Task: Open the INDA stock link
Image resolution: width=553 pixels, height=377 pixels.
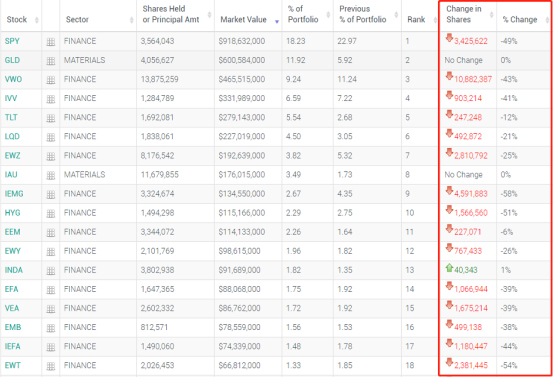Action: (14, 269)
